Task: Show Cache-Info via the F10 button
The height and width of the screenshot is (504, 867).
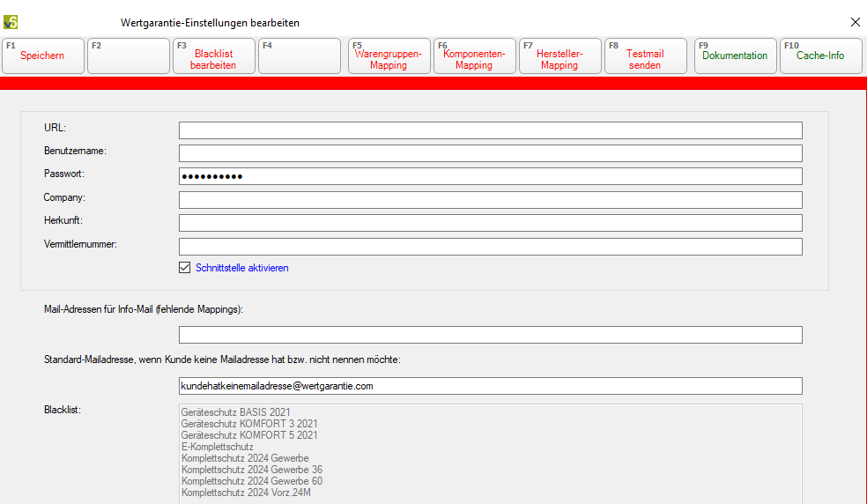Action: (x=820, y=56)
